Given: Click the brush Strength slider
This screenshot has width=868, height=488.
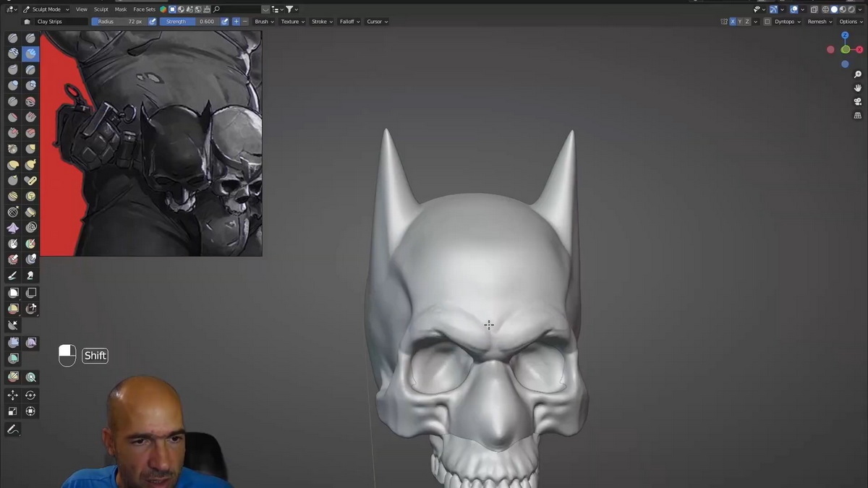Looking at the screenshot, I should 190,22.
